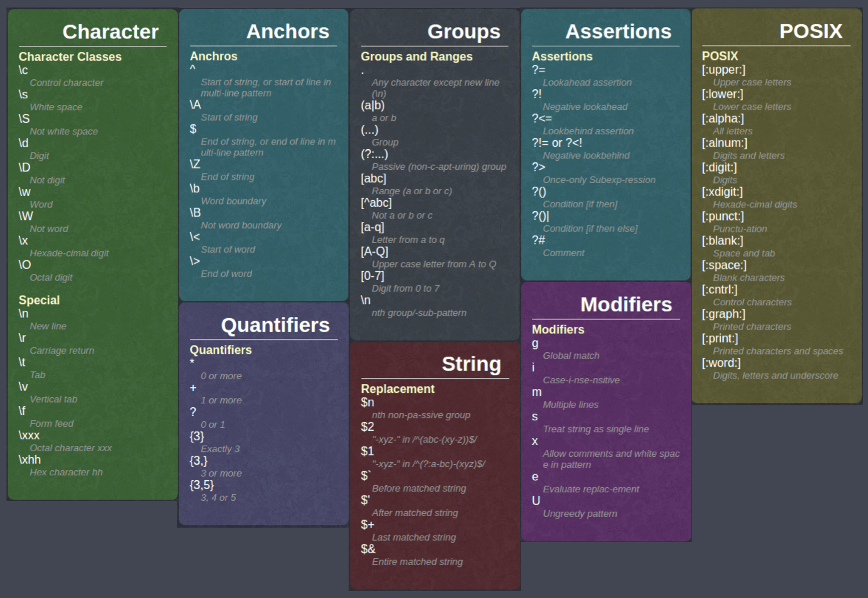Select the {3,5} quantifier entry
The image size is (868, 598).
202,485
